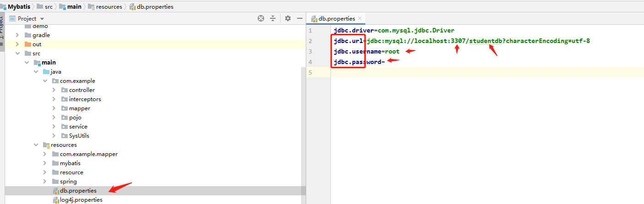Viewport: 644px width, 204px height.
Task: Select the com.example package
Action: click(x=77, y=81)
